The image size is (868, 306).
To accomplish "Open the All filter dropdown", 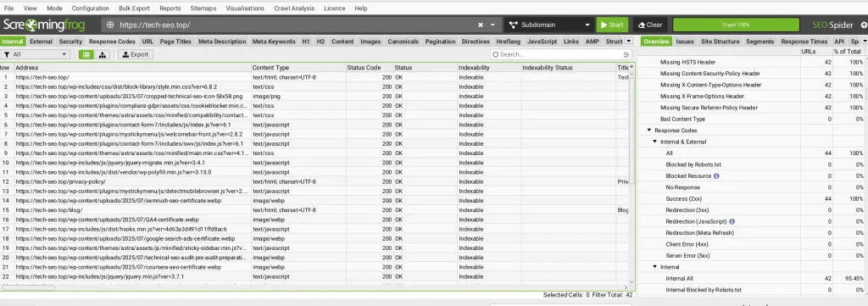I will pyautogui.click(x=36, y=54).
